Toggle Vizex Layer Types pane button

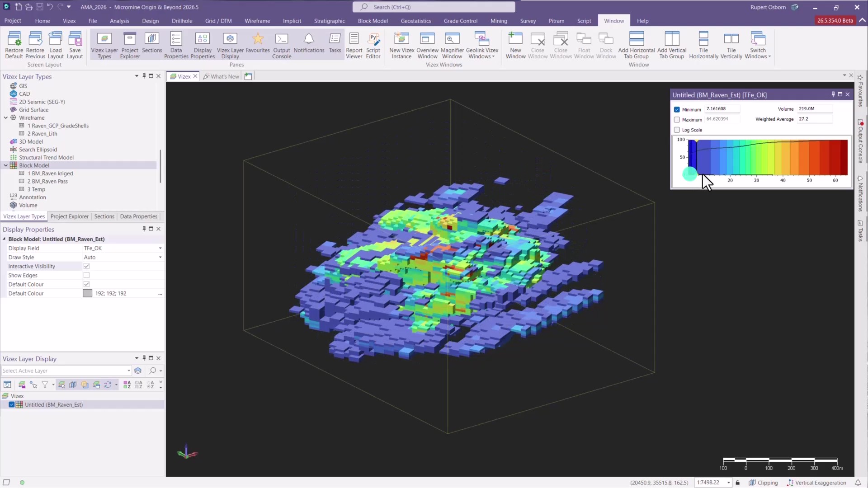coord(104,45)
